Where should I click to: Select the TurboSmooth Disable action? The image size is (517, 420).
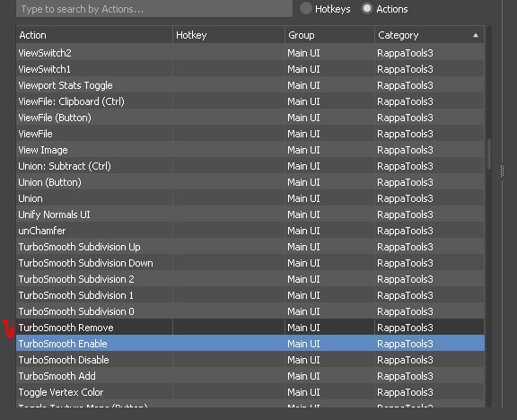click(250, 360)
